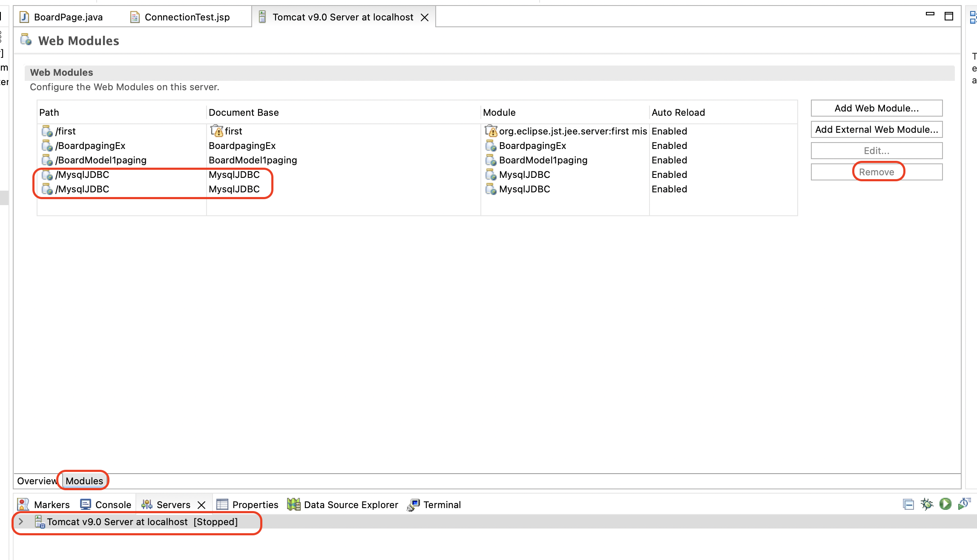977x560 pixels.
Task: Close the Tomcat v9.0 Server editor tab
Action: coord(425,17)
